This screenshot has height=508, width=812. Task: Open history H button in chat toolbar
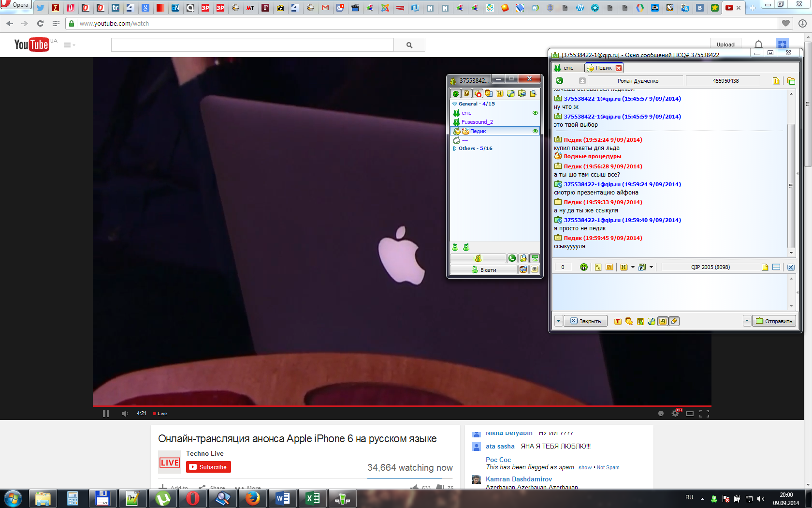point(624,267)
